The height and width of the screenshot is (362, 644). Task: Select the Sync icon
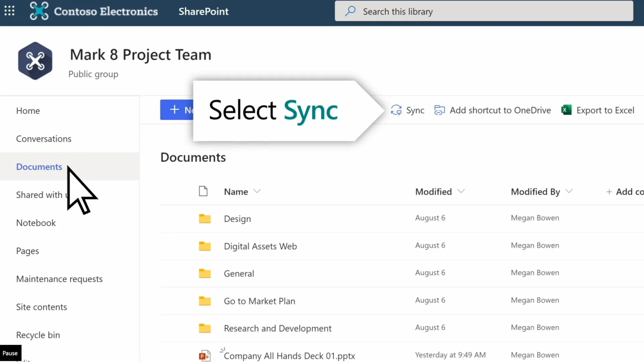(x=396, y=110)
